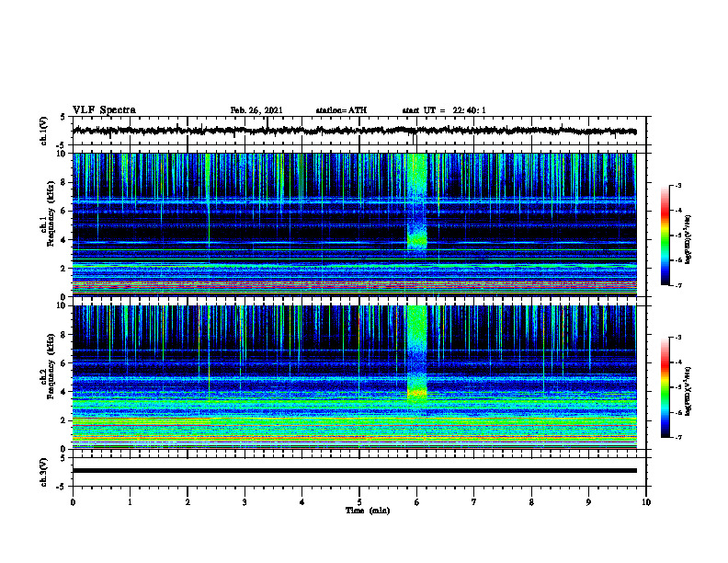Click the time axis tick label "0"

point(73,502)
